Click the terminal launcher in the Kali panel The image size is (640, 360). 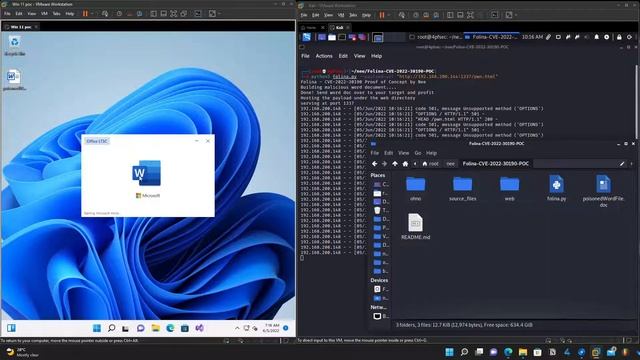pos(342,37)
